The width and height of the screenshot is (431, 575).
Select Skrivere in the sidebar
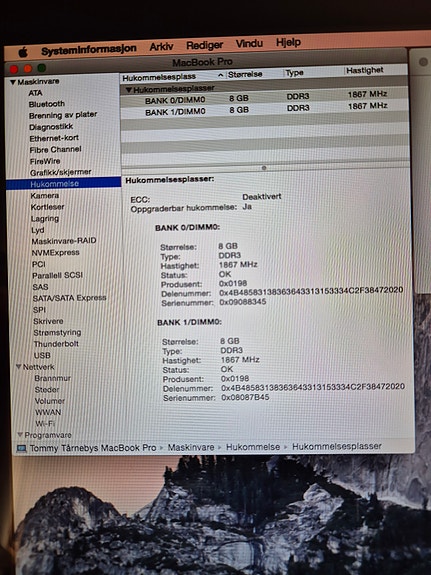(x=48, y=321)
